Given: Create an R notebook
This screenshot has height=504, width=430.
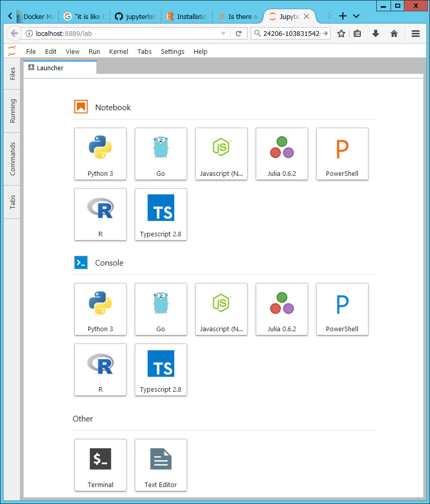Looking at the screenshot, I should (x=100, y=214).
